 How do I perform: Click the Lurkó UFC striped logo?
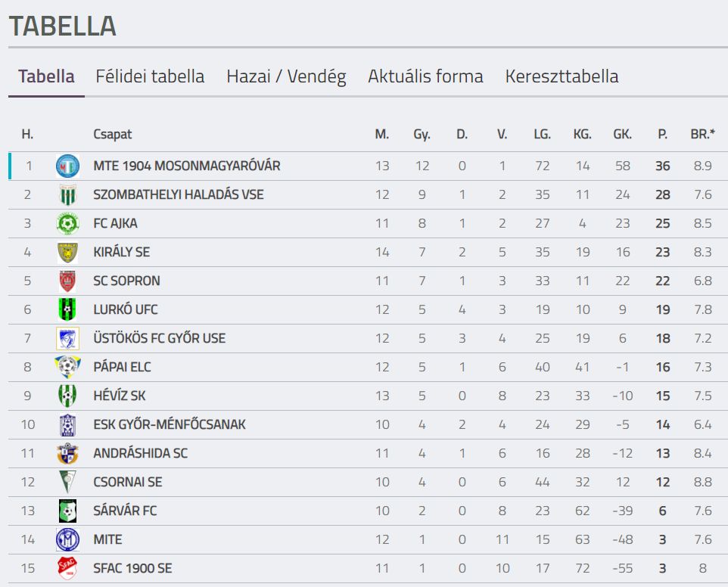pyautogui.click(x=68, y=310)
